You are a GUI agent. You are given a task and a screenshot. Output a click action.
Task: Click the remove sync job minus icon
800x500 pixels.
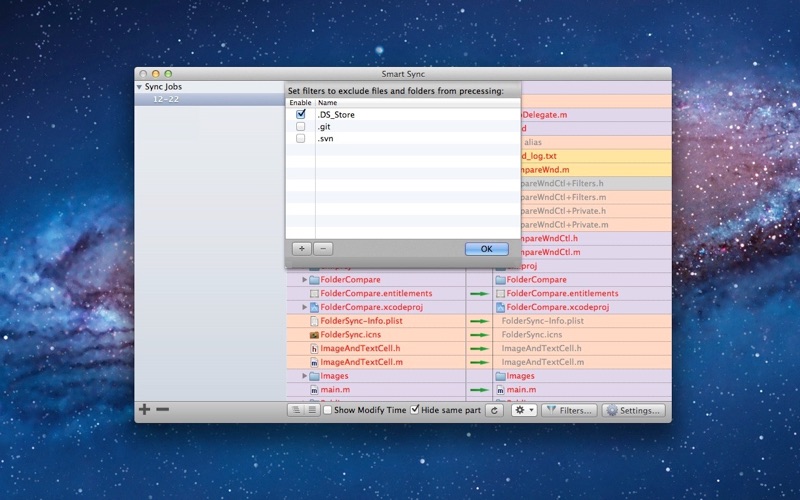pos(162,409)
